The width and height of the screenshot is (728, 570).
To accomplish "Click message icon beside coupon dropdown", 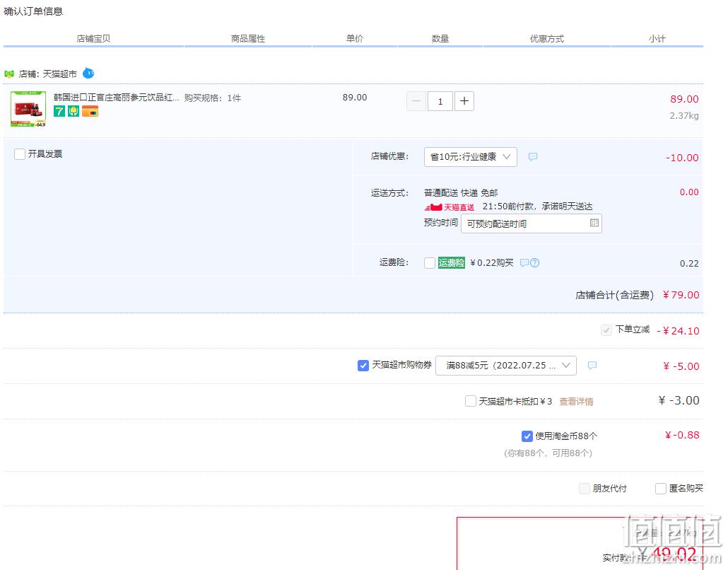I will click(592, 366).
